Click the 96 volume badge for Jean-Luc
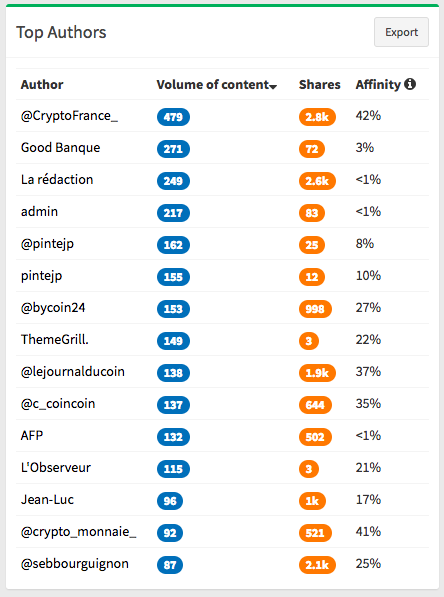This screenshot has height=597, width=444. click(x=170, y=500)
